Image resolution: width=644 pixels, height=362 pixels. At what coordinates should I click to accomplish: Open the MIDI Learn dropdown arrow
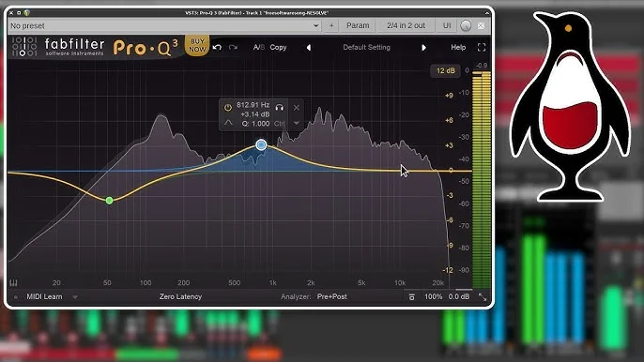click(x=75, y=296)
